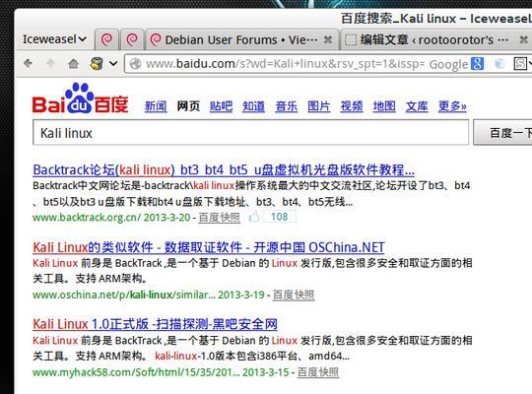Open the Iceweasel application menu
Image resolution: width=532 pixels, height=394 pixels.
tap(54, 39)
